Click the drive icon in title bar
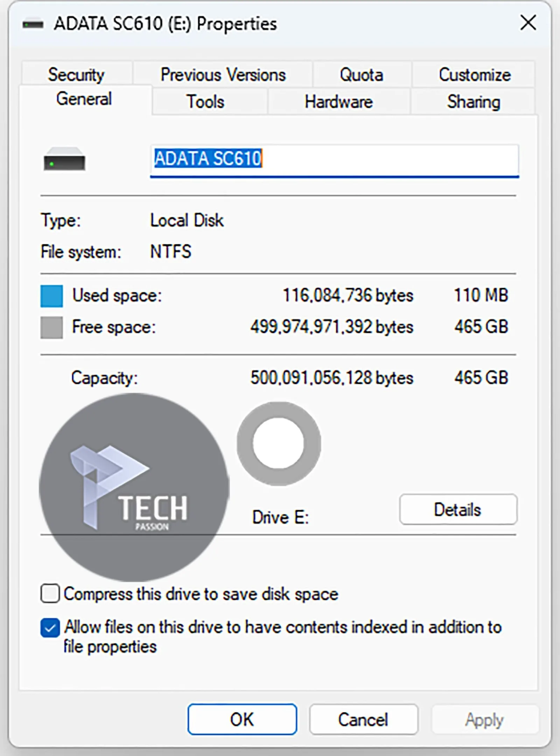Image resolution: width=560 pixels, height=756 pixels. pyautogui.click(x=33, y=24)
